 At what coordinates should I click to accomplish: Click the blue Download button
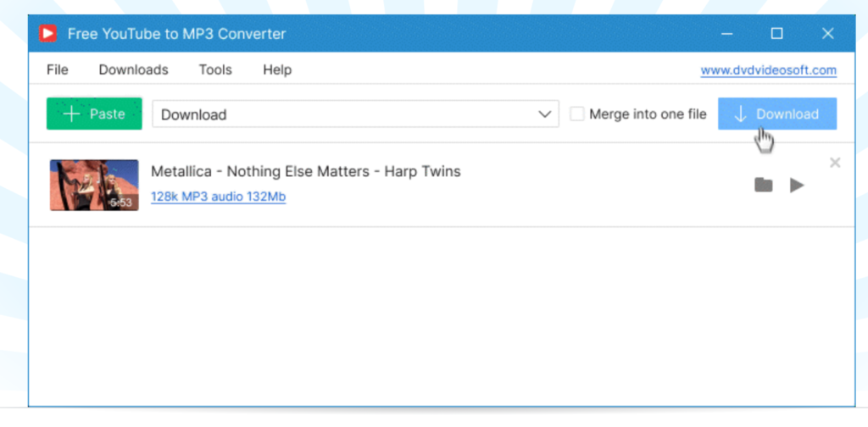pyautogui.click(x=777, y=114)
